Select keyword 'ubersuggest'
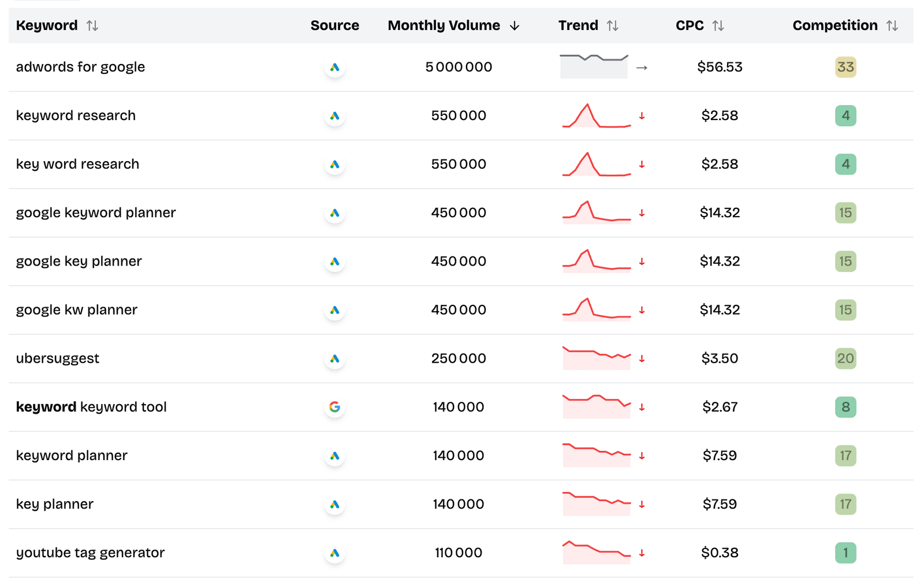The width and height of the screenshot is (924, 582). point(58,358)
